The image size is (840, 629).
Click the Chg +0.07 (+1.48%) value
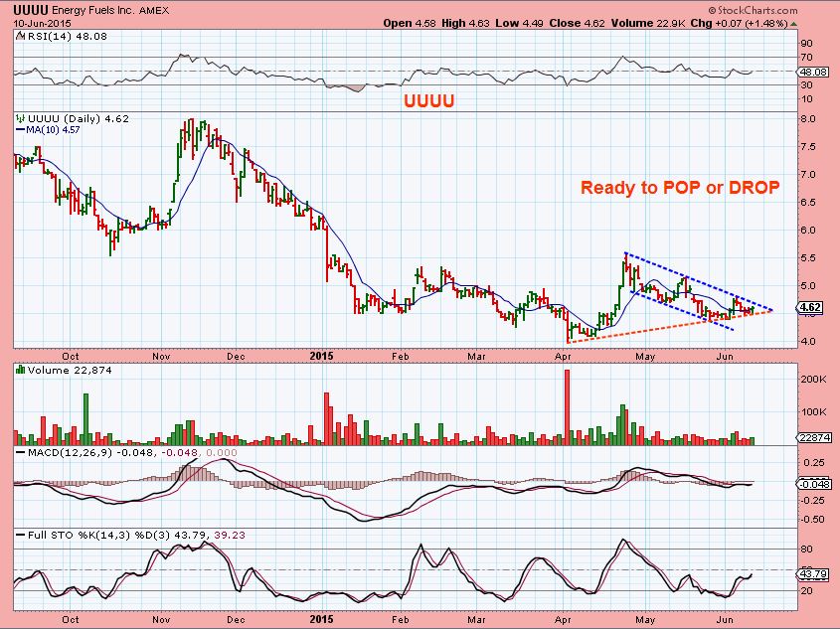pos(739,24)
